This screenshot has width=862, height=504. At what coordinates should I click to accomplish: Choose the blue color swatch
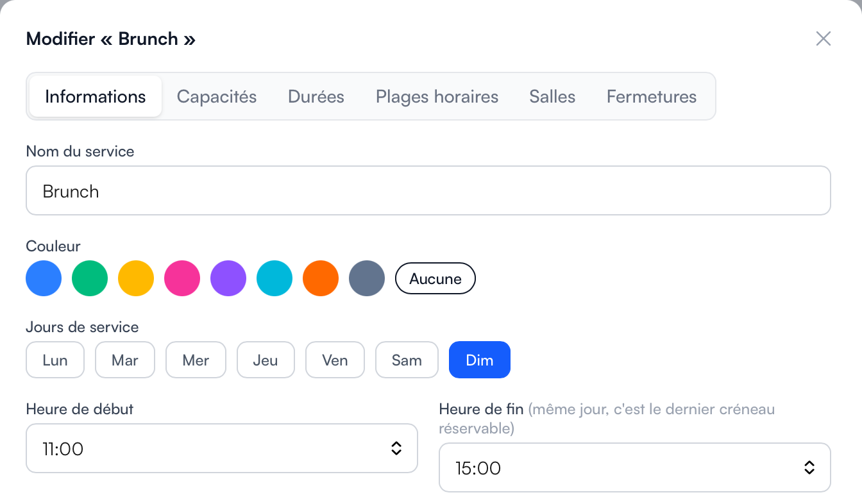pyautogui.click(x=44, y=278)
